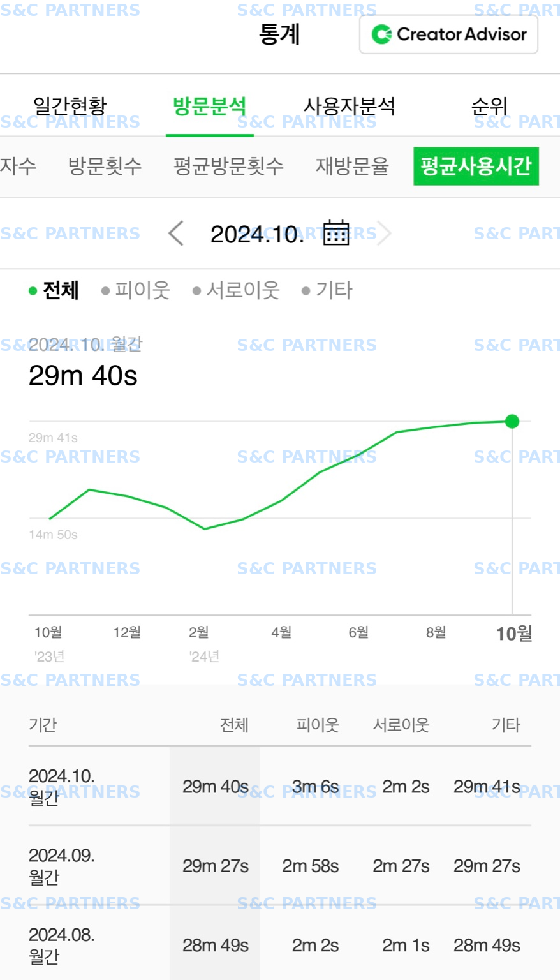
Task: Click the 평균사용시간 highlighted button
Action: coord(476,167)
